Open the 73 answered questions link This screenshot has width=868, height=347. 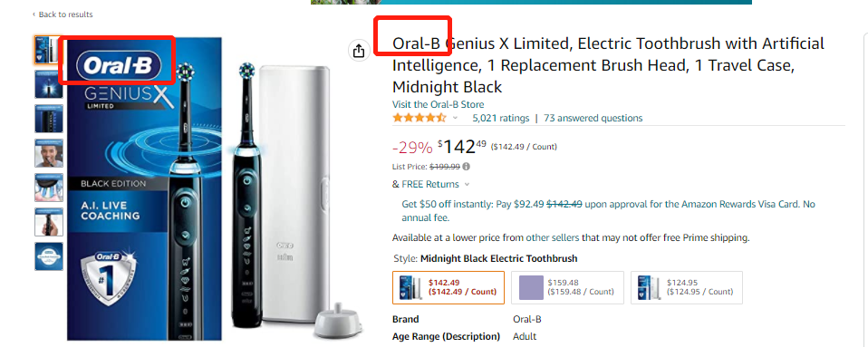pyautogui.click(x=593, y=118)
